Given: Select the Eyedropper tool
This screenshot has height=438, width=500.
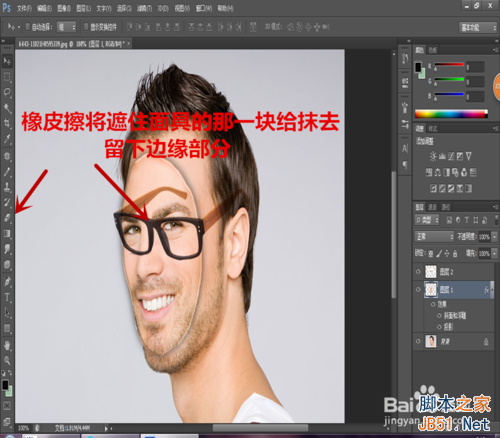Looking at the screenshot, I should pos(7,139).
